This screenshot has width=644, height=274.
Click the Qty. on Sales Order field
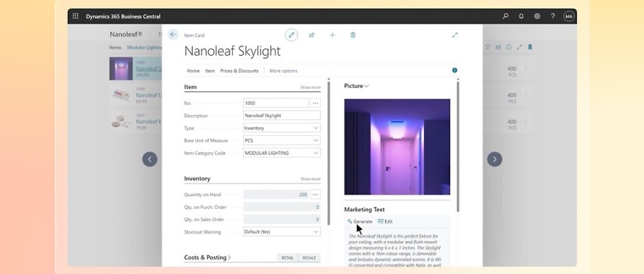(282, 219)
